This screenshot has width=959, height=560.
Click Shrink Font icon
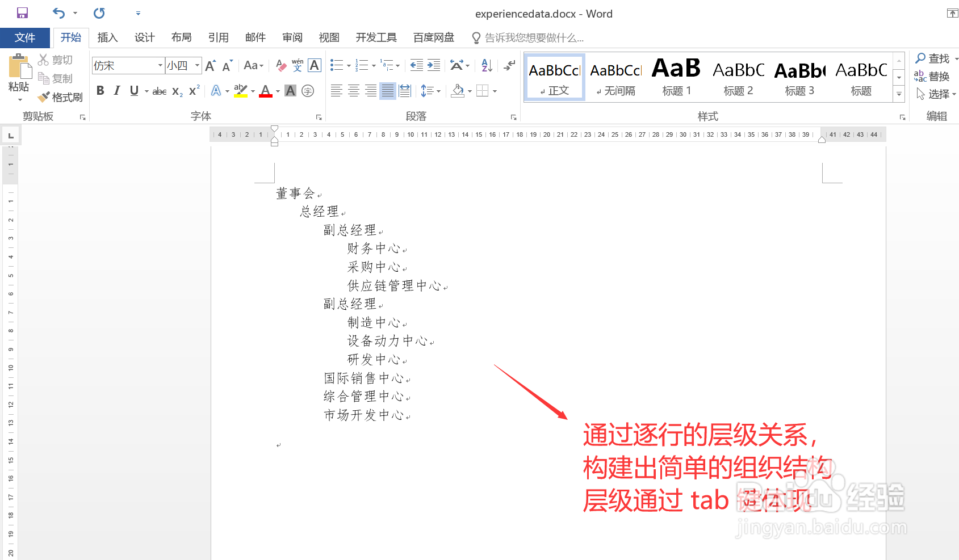point(228,66)
